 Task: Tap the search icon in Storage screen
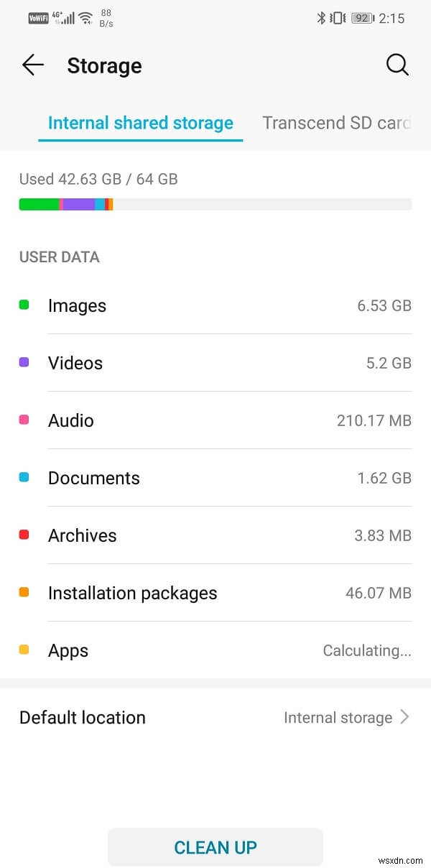click(397, 65)
